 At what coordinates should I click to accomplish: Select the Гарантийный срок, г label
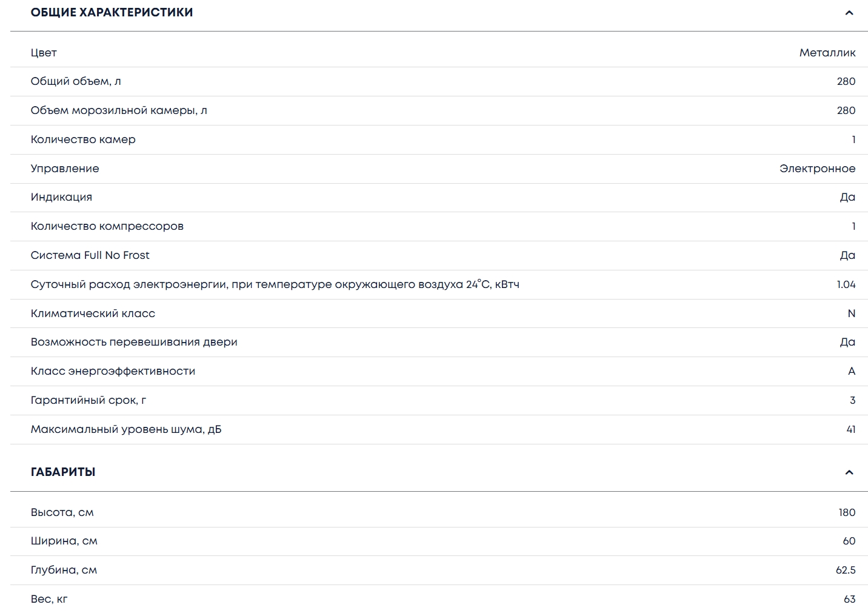pyautogui.click(x=88, y=400)
